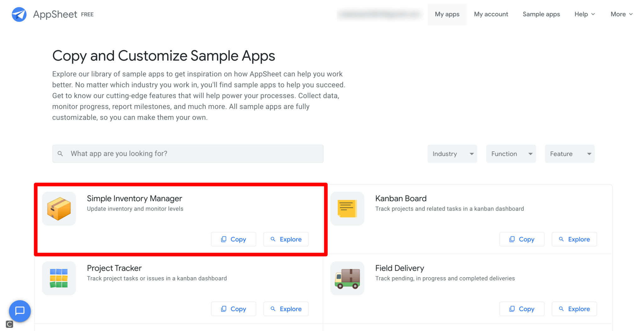Click the AppSheet paper plane logo
This screenshot has height=331, width=644.
coord(19,14)
